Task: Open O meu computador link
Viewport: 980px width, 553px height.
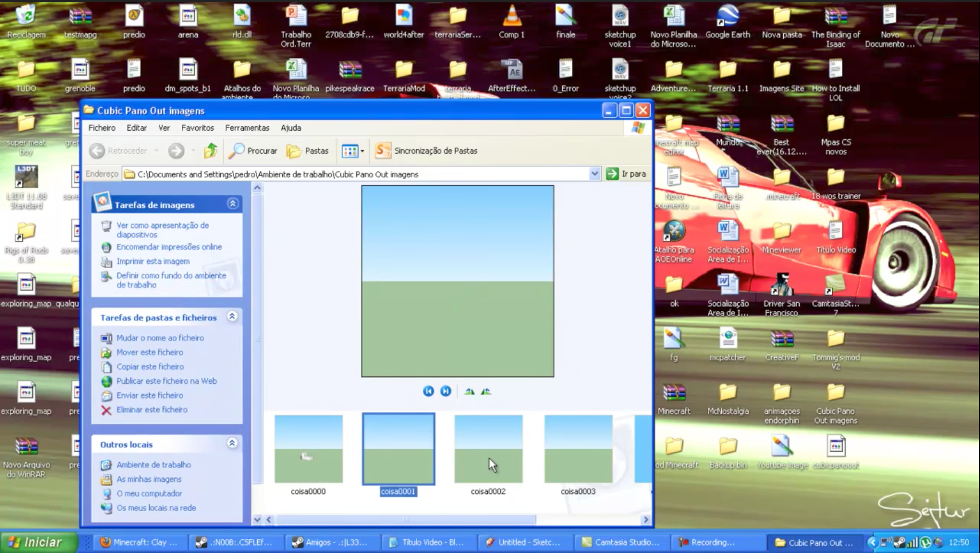Action: (x=149, y=494)
